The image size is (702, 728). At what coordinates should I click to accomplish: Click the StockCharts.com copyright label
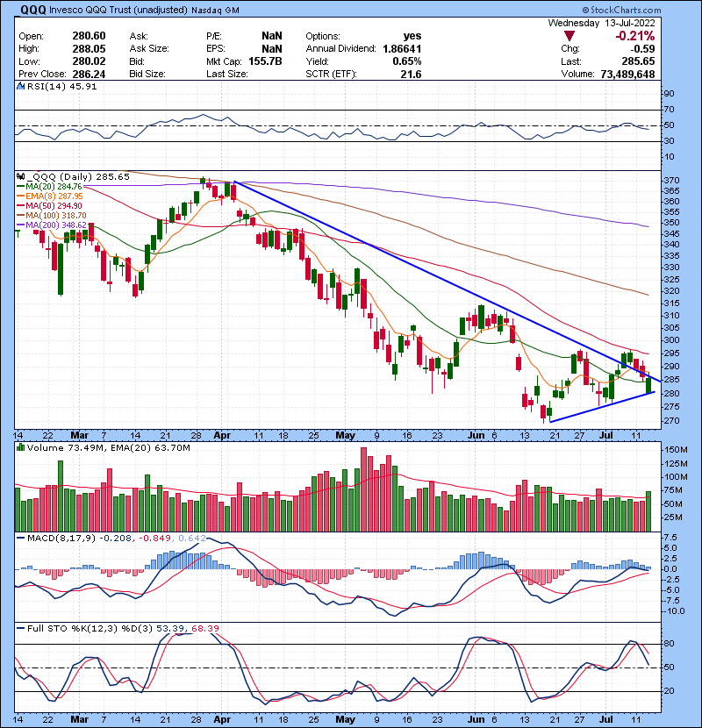[621, 10]
